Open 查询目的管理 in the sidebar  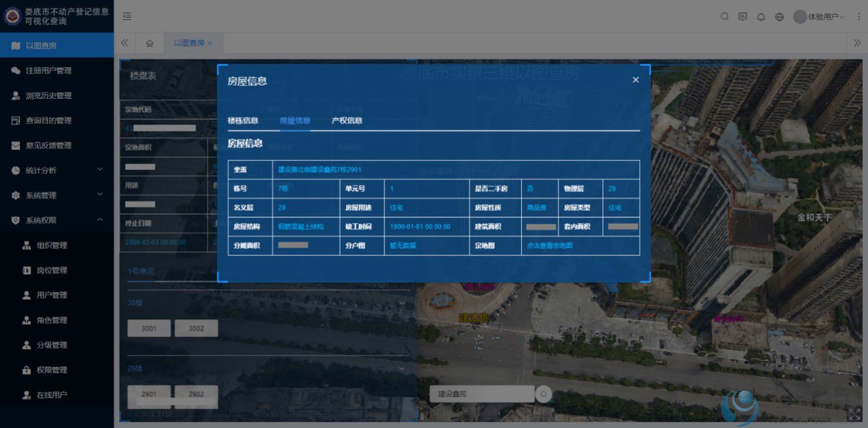coord(57,120)
